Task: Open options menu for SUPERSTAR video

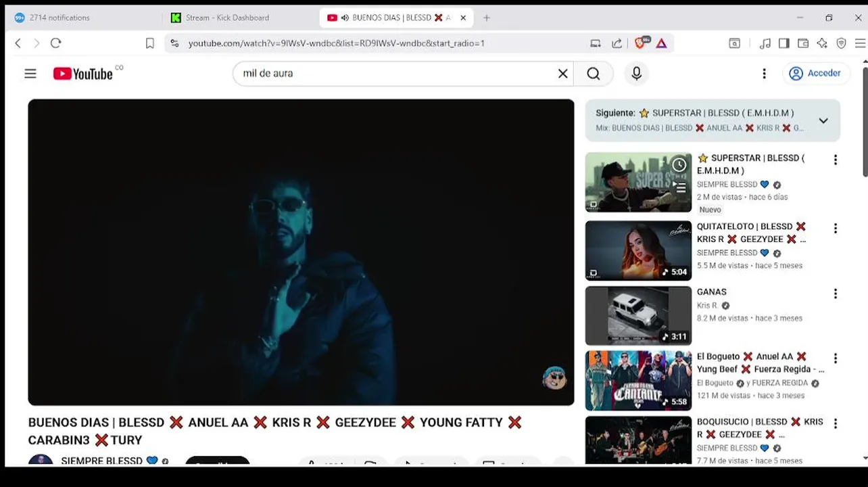Action: point(835,160)
